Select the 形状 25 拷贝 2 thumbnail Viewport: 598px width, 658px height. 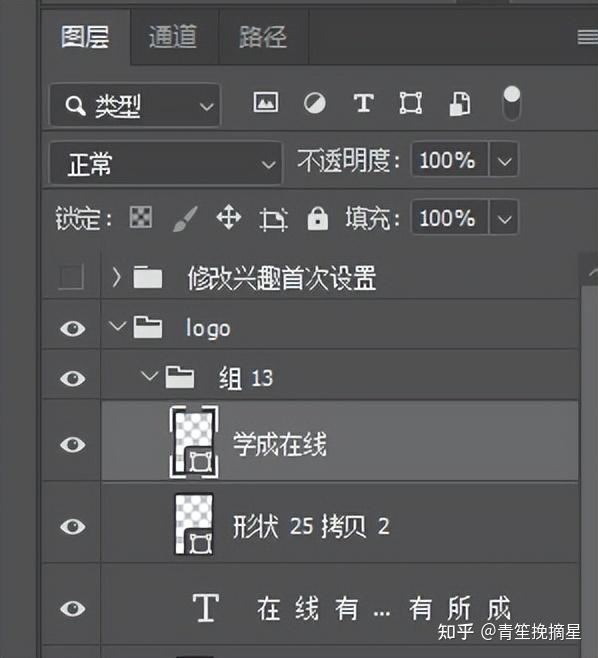point(194,525)
